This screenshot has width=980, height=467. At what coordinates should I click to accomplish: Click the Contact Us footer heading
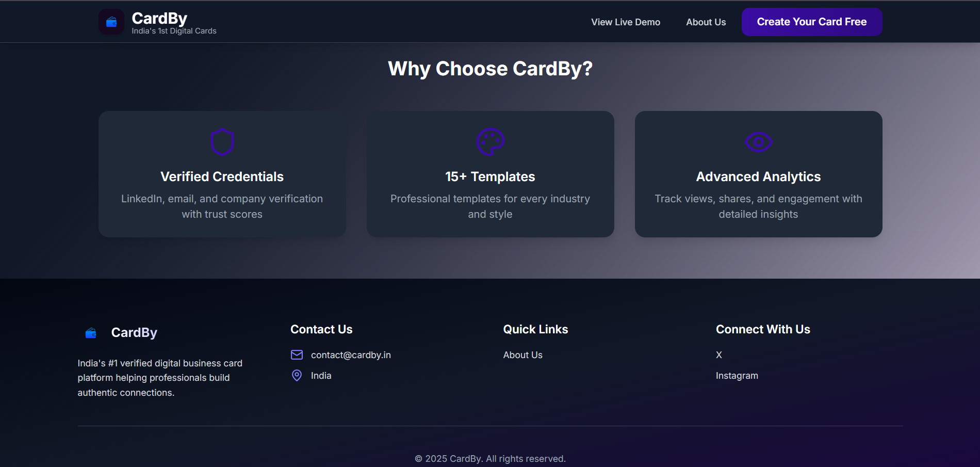(x=321, y=329)
